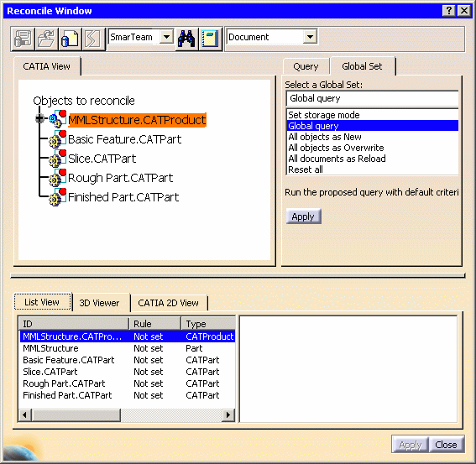Open the SmarTeam dropdown list
This screenshot has width=476, height=464.
166,37
